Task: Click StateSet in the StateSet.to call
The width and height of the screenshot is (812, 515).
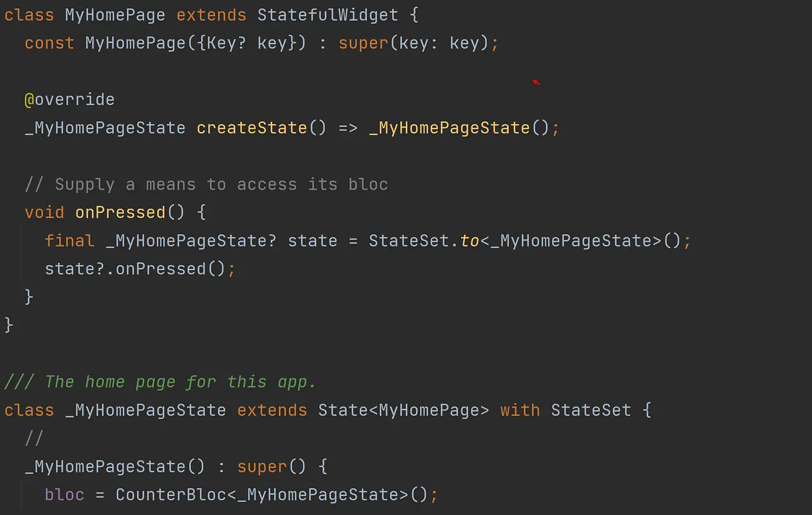Action: click(x=409, y=241)
